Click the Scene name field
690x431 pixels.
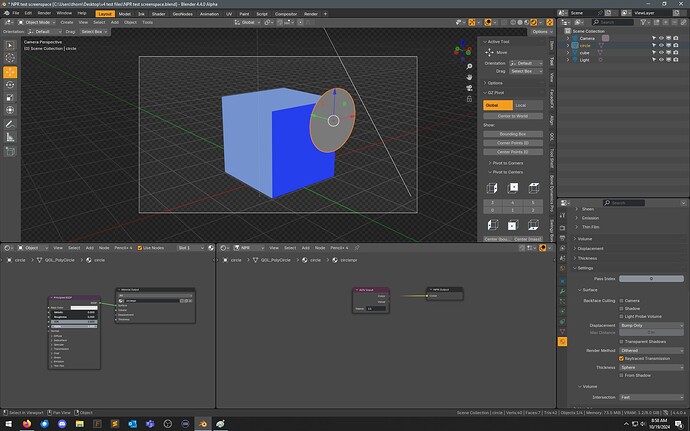(x=583, y=13)
